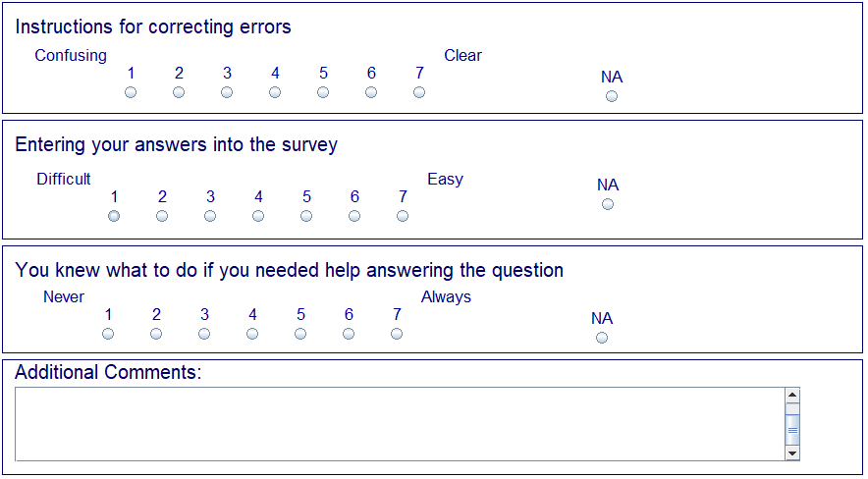This screenshot has height=479, width=868.
Task: Select rating 7 for Instructions for correcting errors
Action: (419, 92)
